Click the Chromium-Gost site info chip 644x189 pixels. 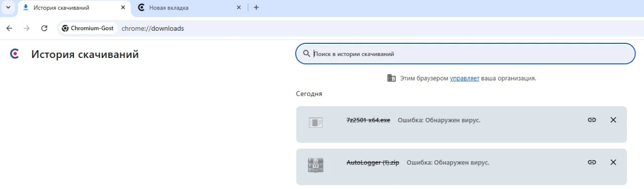click(x=88, y=28)
